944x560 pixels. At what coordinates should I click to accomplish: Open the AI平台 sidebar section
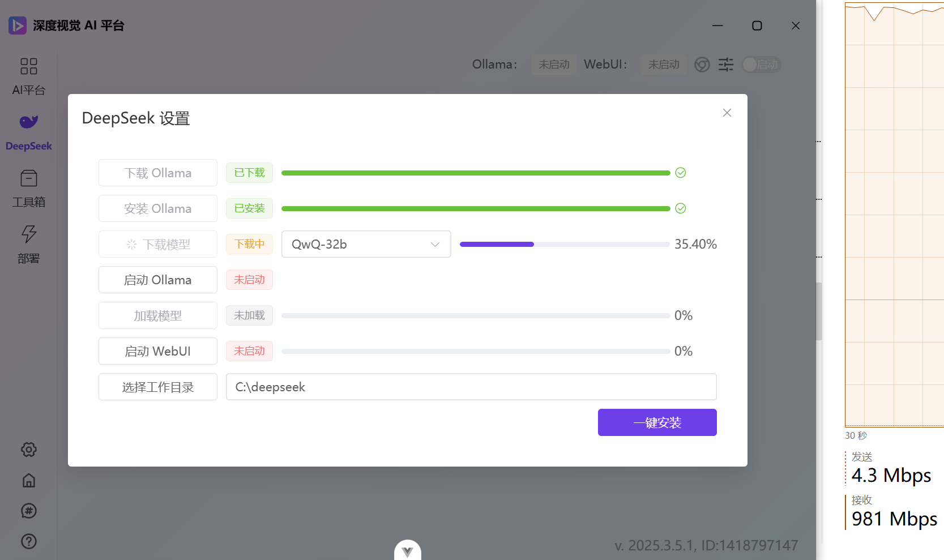coord(28,76)
